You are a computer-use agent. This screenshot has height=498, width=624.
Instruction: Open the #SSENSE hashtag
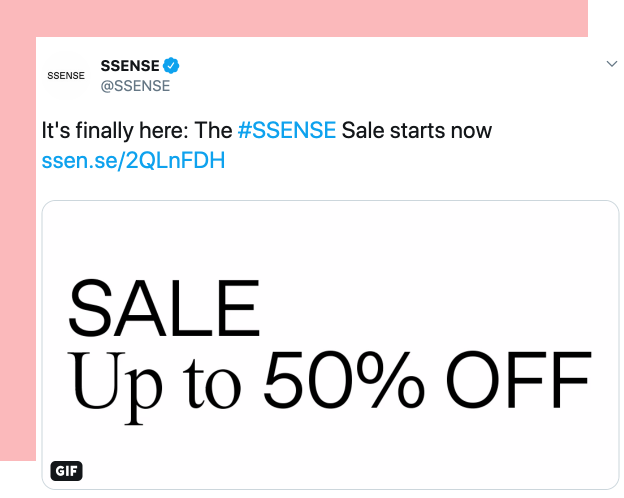click(287, 131)
